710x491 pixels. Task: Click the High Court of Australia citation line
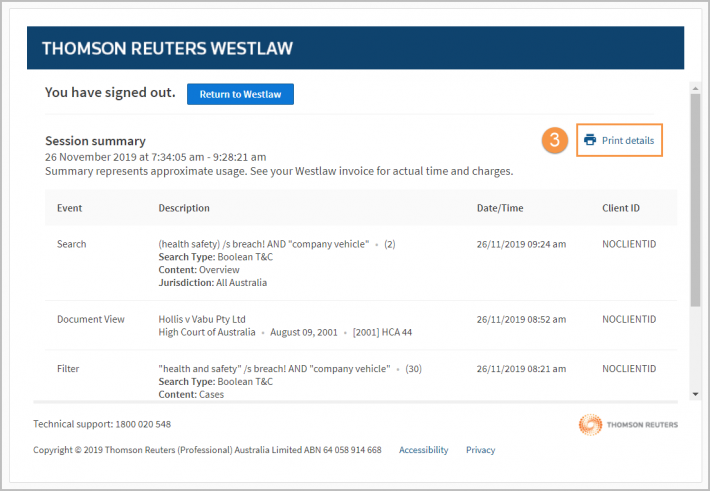click(x=285, y=332)
